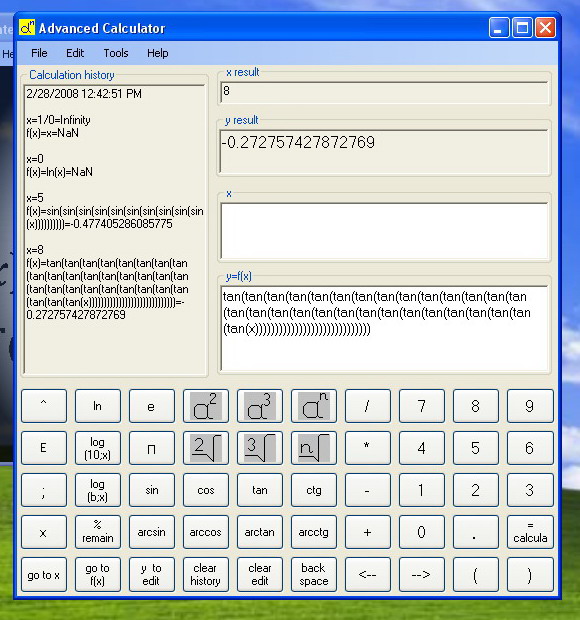The image size is (580, 620).
Task: Click the clear history button
Action: [x=206, y=575]
